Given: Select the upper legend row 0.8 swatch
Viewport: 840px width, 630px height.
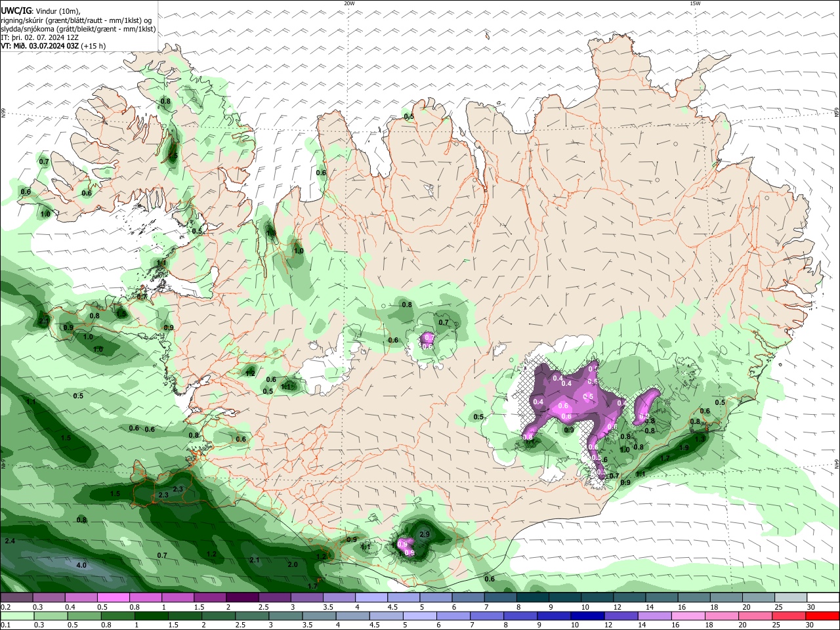Looking at the screenshot, I should coord(146,597).
